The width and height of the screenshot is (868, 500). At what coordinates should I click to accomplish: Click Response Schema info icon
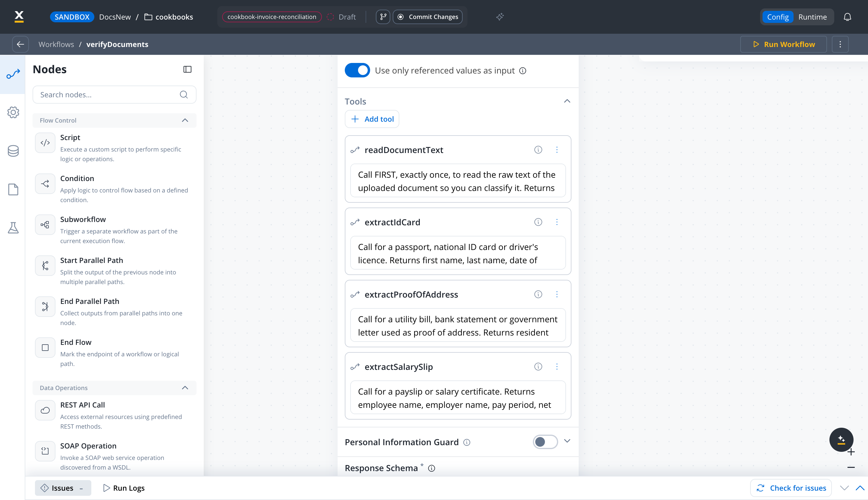[x=432, y=468]
